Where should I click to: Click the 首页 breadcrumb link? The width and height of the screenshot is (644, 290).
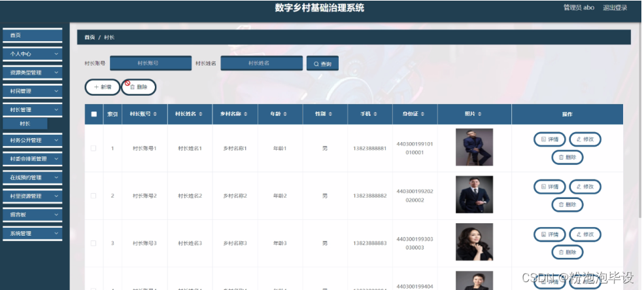click(90, 37)
